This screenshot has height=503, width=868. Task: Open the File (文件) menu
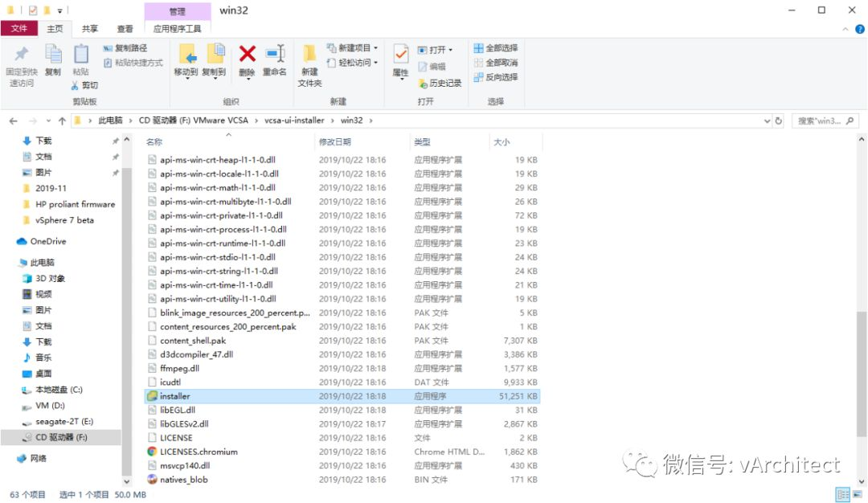(x=18, y=29)
